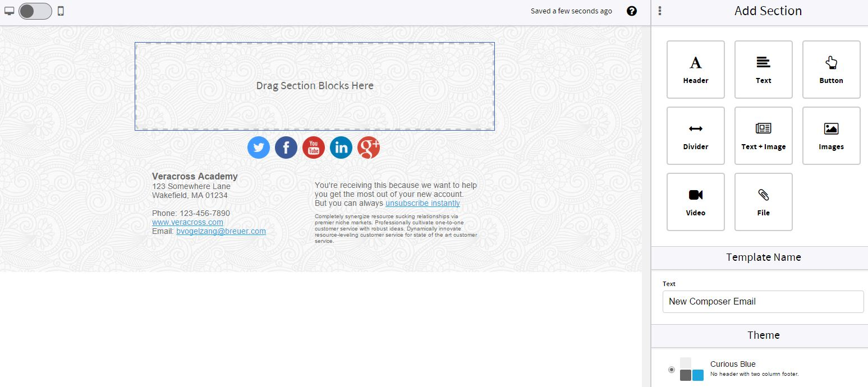Screen dimensions: 868x387
Task: Select the Text + Image block
Action: point(763,136)
